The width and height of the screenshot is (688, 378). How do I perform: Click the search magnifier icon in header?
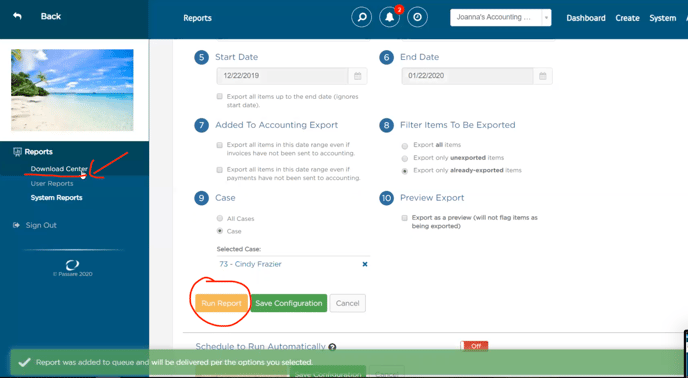pos(362,18)
